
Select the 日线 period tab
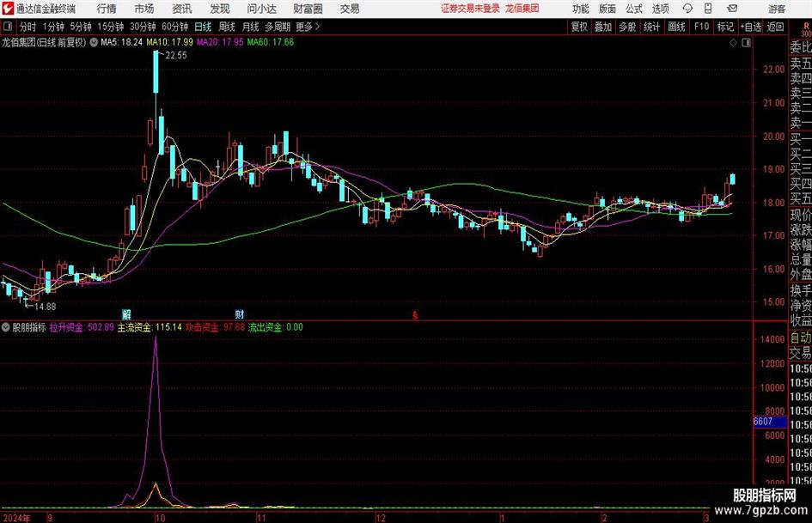coord(203,27)
